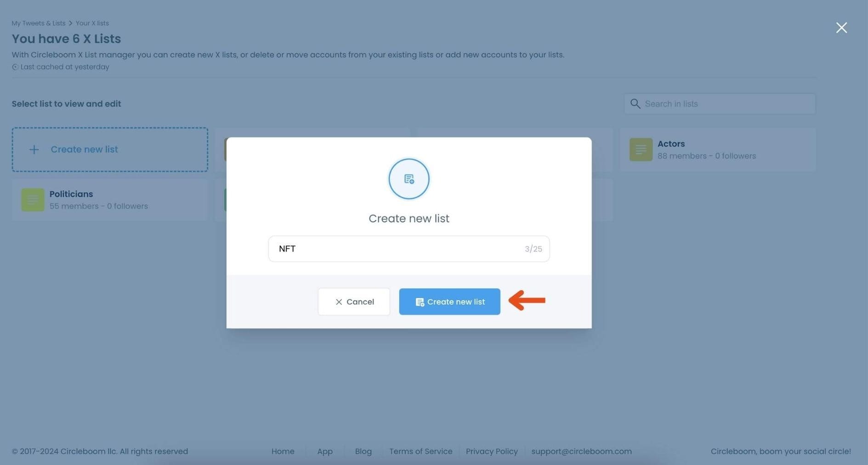Open the Terms of Service page

(x=420, y=451)
